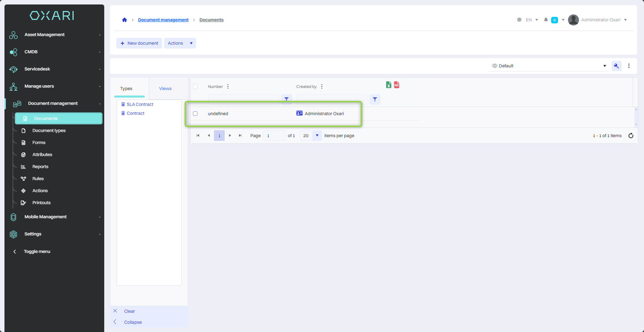Open the three-dot view options menu
Image resolution: width=644 pixels, height=332 pixels.
pos(629,66)
